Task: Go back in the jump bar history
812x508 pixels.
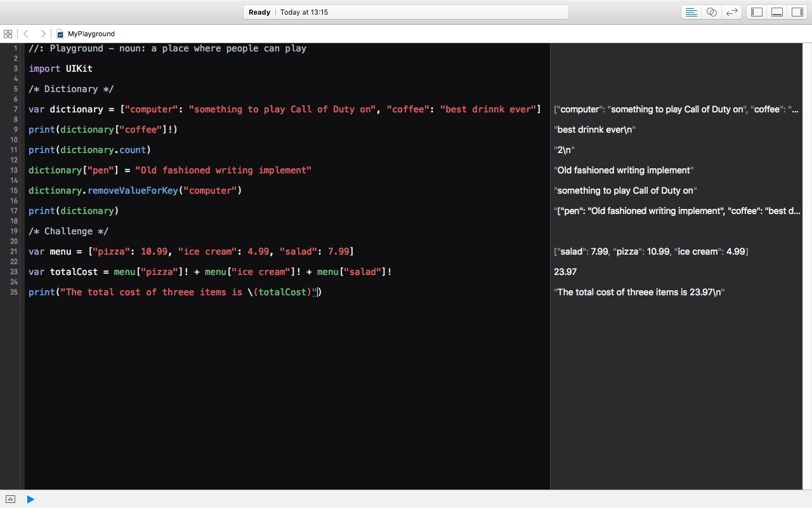Action: coord(26,34)
